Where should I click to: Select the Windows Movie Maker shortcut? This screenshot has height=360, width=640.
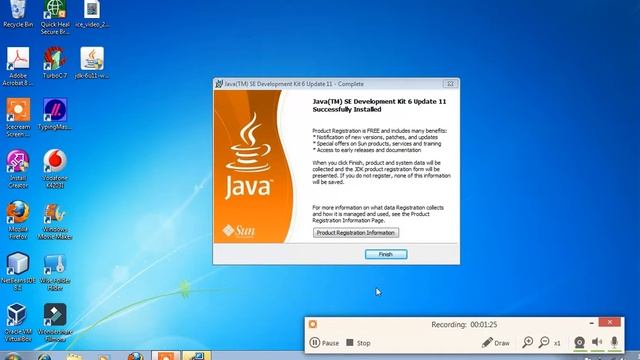coord(55,221)
